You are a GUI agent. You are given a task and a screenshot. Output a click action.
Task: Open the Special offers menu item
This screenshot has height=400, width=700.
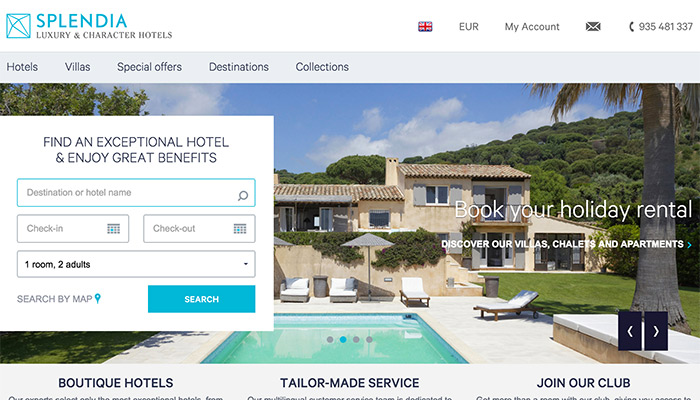150,67
